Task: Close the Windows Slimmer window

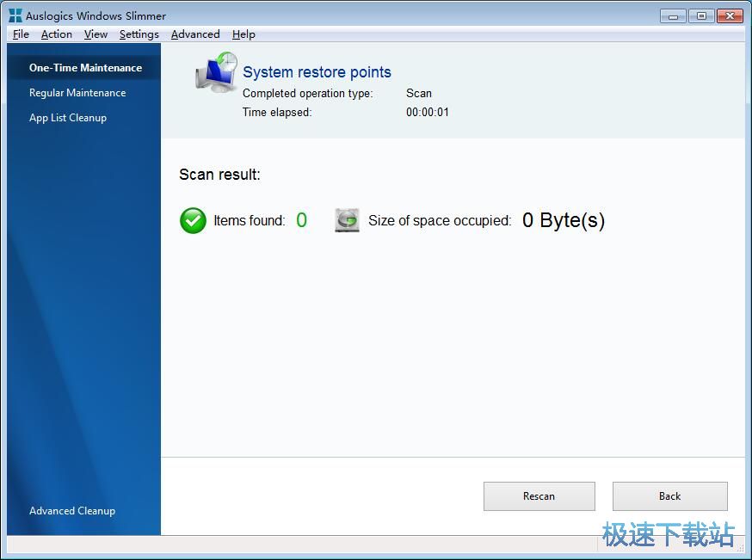Action: [x=730, y=16]
